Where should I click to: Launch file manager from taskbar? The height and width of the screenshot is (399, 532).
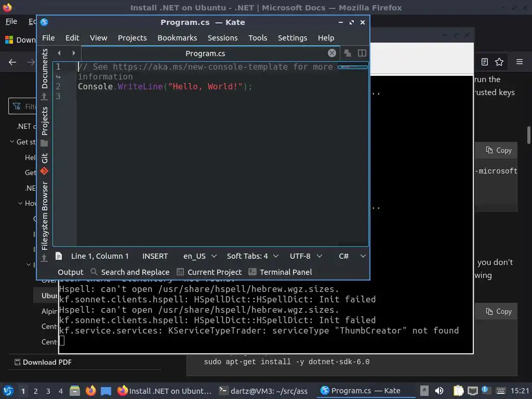tap(75, 391)
